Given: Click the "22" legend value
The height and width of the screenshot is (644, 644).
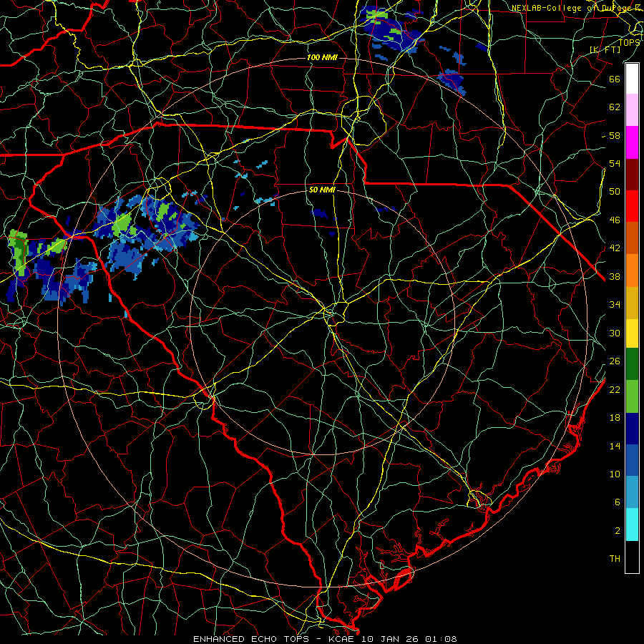Looking at the screenshot, I should pyautogui.click(x=615, y=389).
